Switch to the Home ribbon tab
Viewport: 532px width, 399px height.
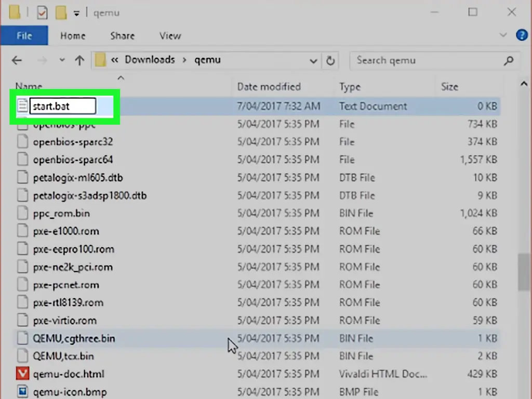coord(73,36)
